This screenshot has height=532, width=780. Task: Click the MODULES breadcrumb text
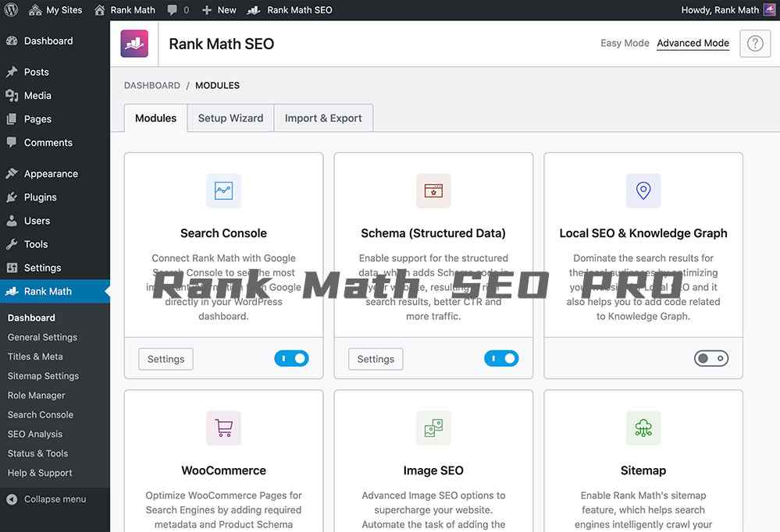click(217, 86)
